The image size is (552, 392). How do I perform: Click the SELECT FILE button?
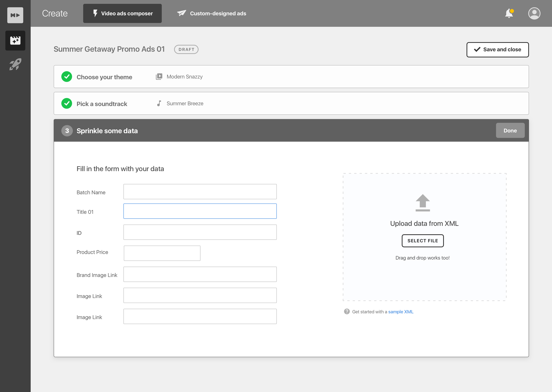pyautogui.click(x=422, y=241)
